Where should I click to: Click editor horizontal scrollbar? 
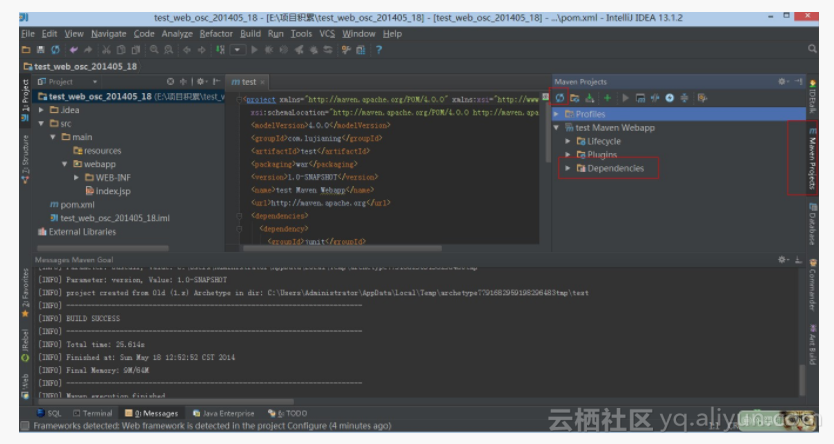342,248
